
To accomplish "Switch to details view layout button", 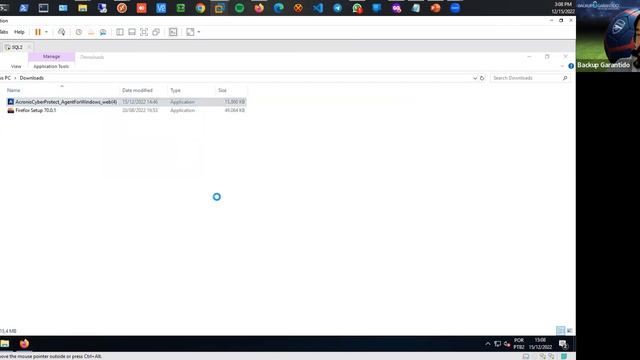I will 560,330.
